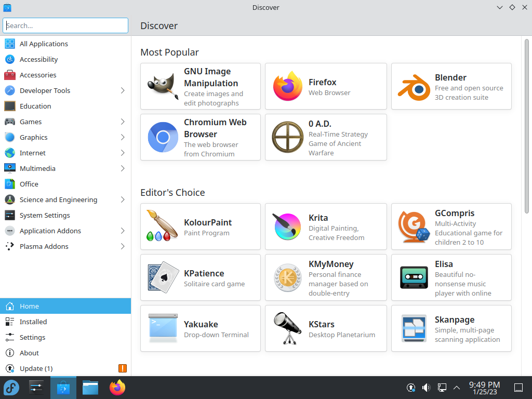The width and height of the screenshot is (532, 399).
Task: Expand the Science and Engineering category
Action: click(123, 200)
